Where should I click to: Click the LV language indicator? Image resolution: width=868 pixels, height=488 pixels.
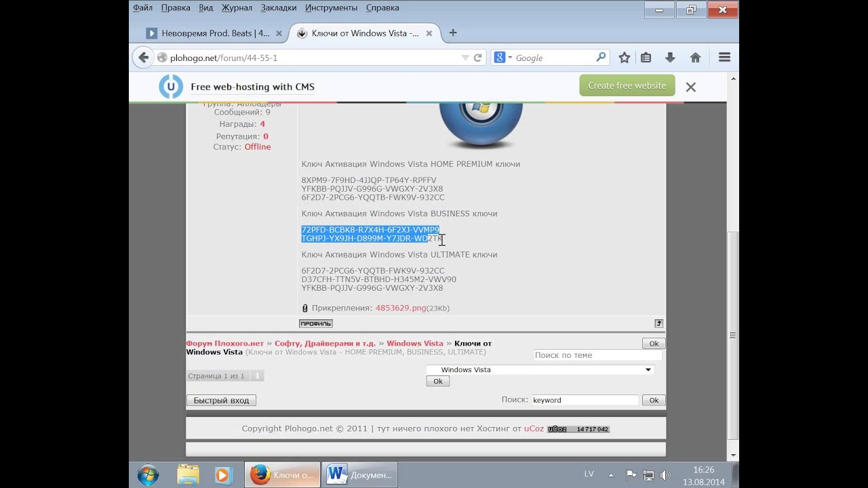pos(590,474)
